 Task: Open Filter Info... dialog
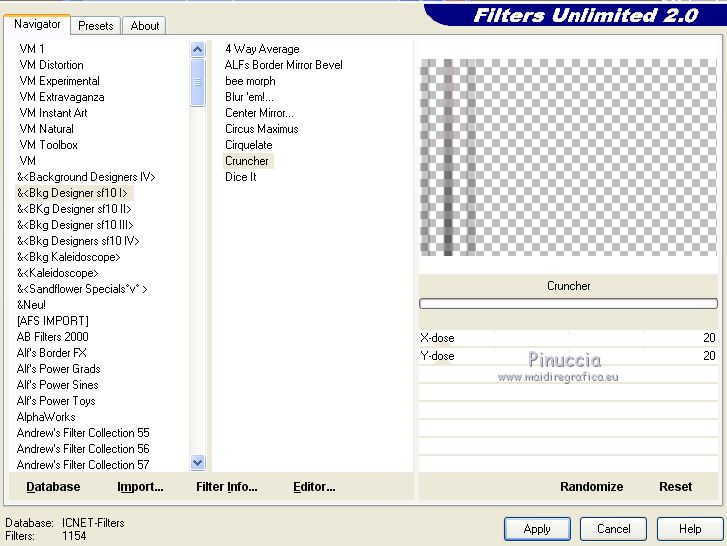(x=227, y=487)
